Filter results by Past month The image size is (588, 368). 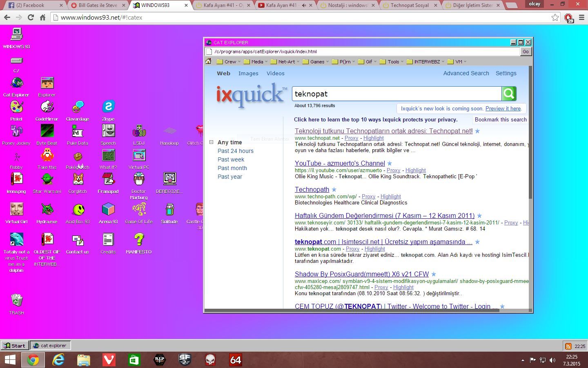pyautogui.click(x=232, y=168)
